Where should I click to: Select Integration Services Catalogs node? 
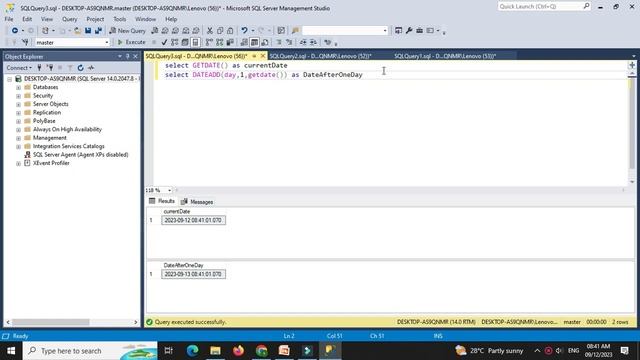[69, 146]
